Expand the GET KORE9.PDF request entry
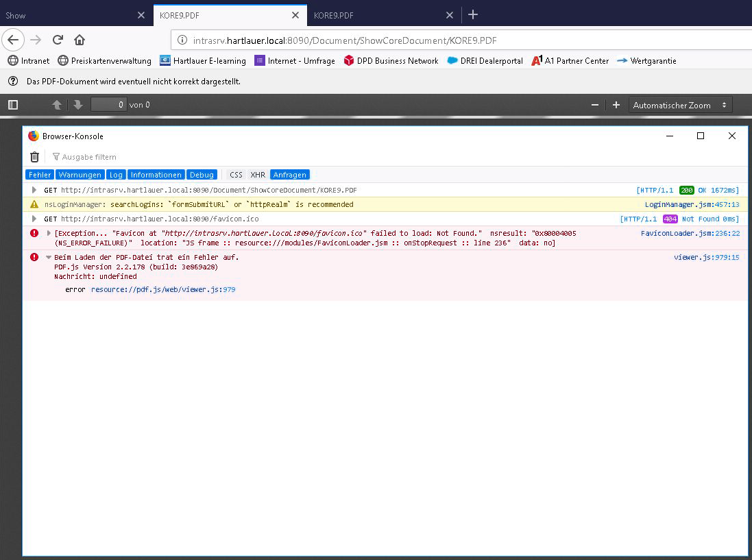 (34, 190)
